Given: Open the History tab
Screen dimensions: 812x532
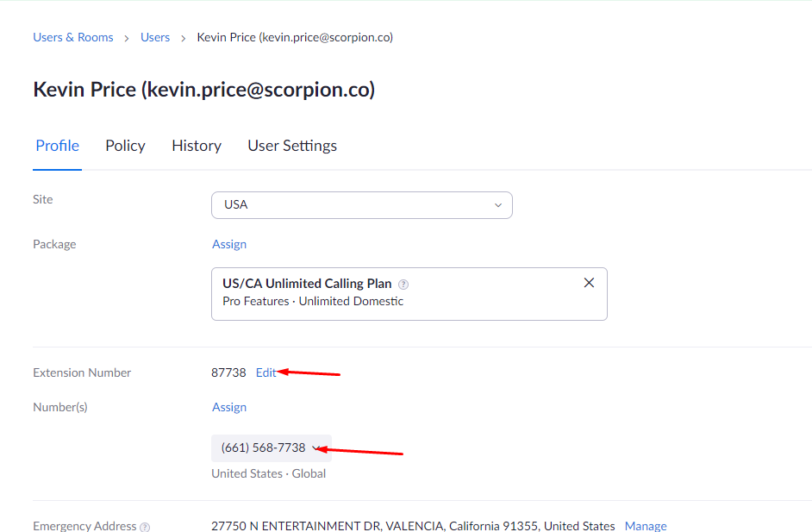Looking at the screenshot, I should point(197,146).
